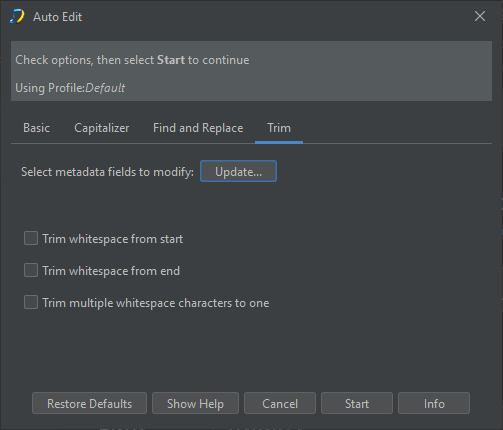Click the Restore Defaults button
This screenshot has height=430, width=503.
tap(89, 403)
